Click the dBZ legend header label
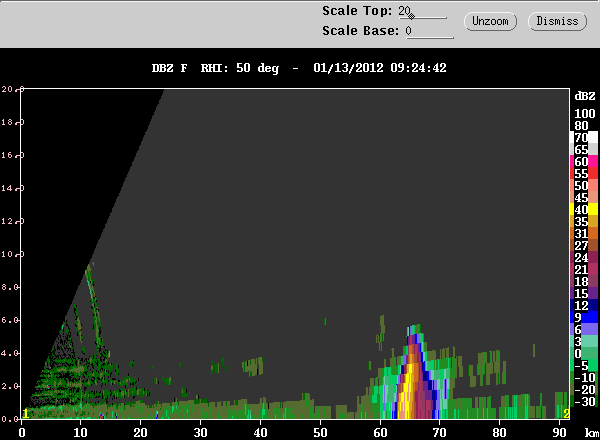 click(584, 95)
